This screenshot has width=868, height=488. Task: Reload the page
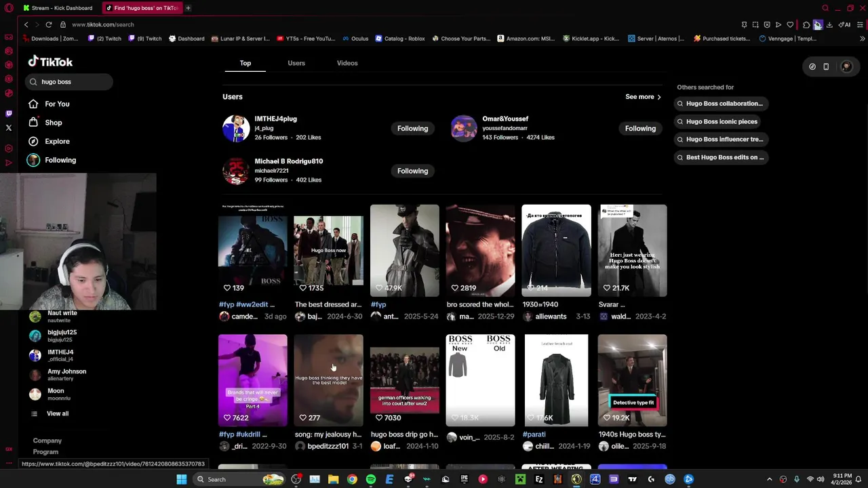pyautogui.click(x=49, y=24)
